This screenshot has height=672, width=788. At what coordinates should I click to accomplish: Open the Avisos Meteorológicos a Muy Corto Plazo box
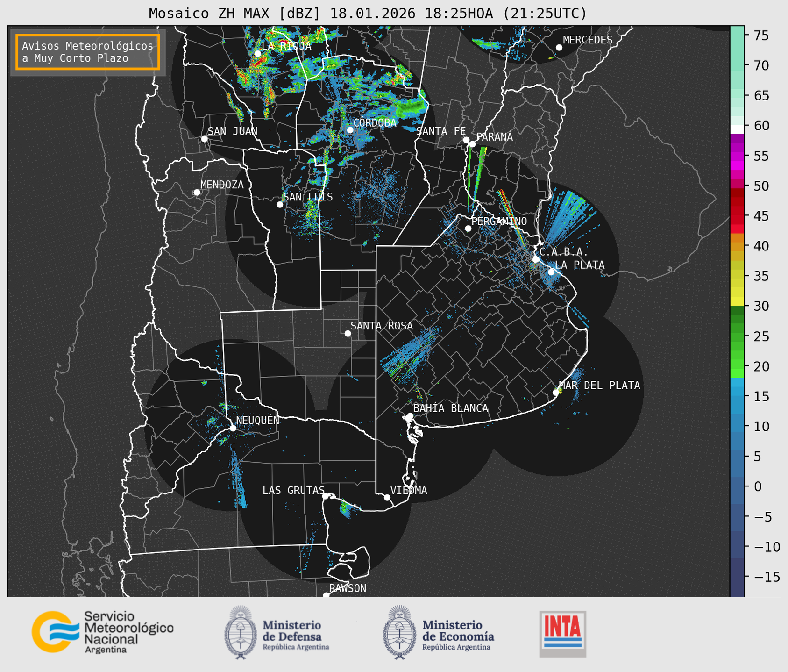pos(88,52)
